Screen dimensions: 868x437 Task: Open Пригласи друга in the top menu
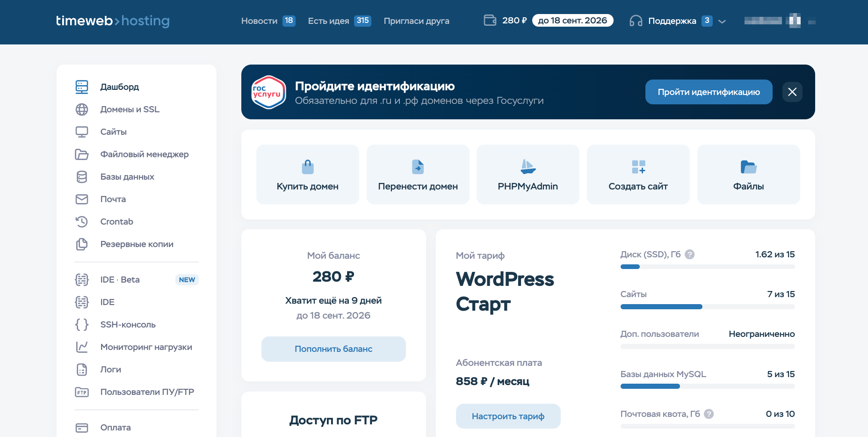pyautogui.click(x=416, y=21)
